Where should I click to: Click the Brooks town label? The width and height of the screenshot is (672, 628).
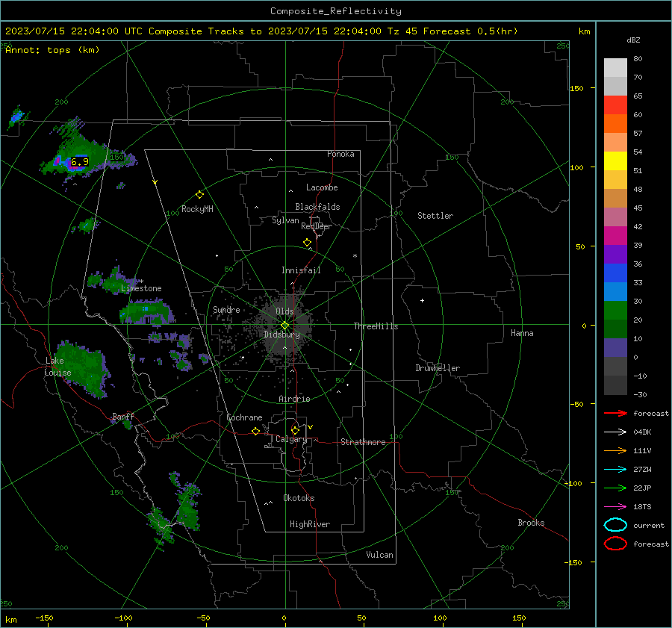click(x=531, y=523)
